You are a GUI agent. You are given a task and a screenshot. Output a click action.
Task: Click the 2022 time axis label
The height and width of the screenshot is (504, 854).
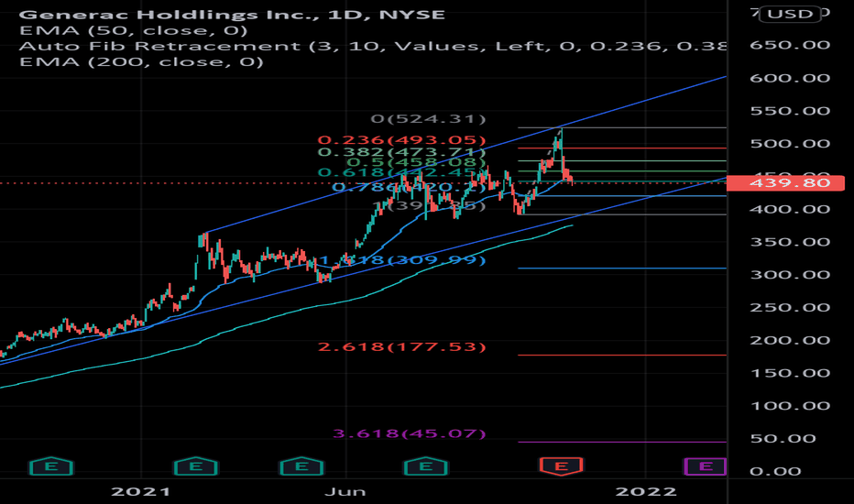646,491
